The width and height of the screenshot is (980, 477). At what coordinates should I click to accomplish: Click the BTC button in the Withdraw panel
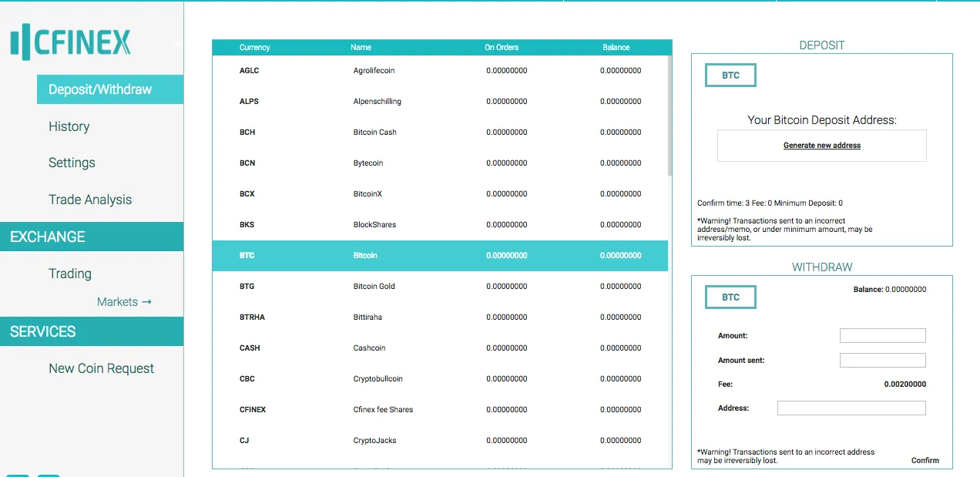click(x=730, y=297)
